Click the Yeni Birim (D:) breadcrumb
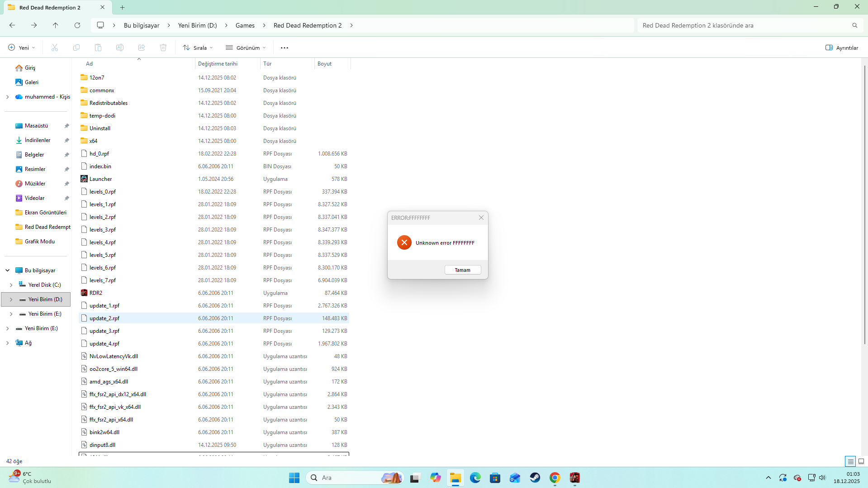The image size is (868, 488). 198,25
